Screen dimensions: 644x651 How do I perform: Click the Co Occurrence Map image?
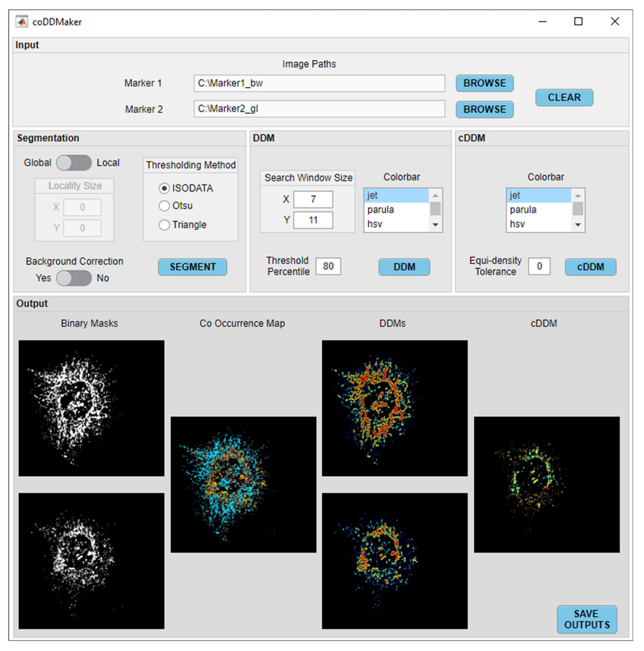243,484
